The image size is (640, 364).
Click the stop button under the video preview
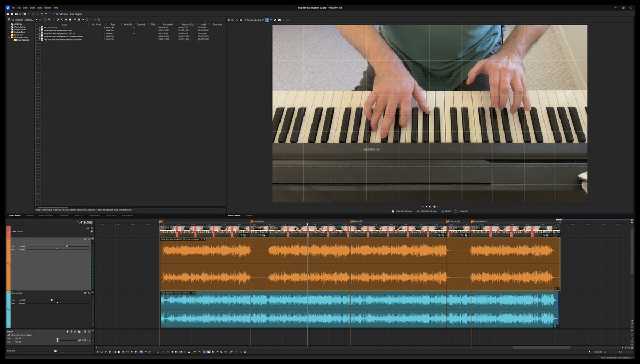click(x=434, y=206)
